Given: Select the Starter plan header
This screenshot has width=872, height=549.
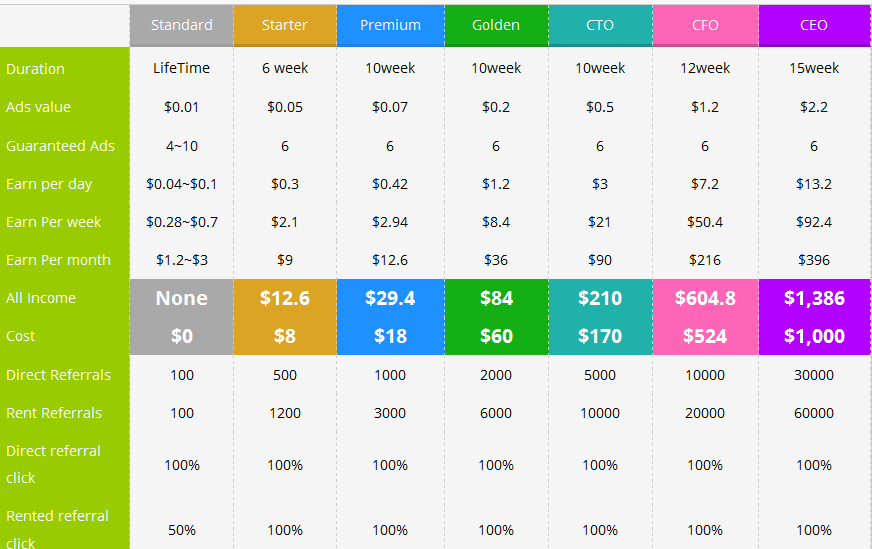Looking at the screenshot, I should click(x=285, y=25).
